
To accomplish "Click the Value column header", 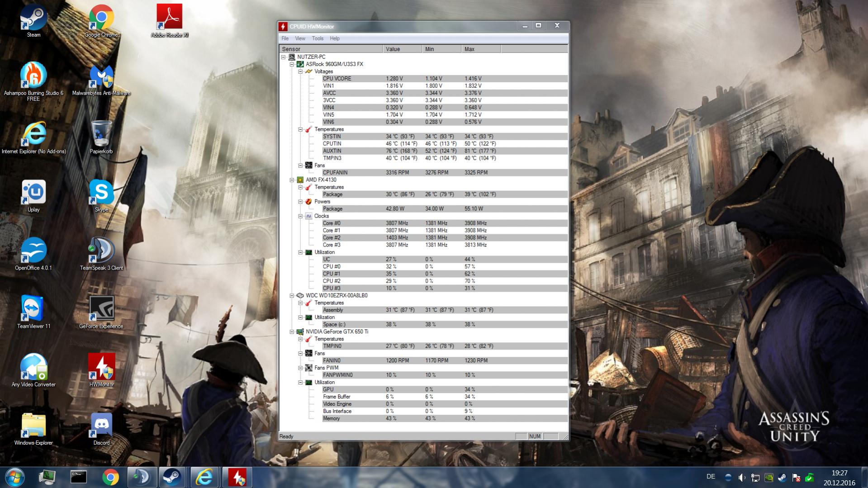I will pos(402,49).
